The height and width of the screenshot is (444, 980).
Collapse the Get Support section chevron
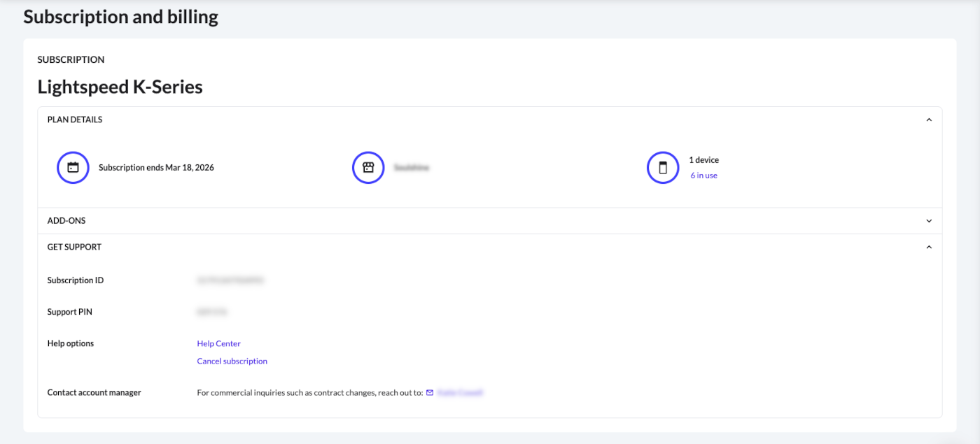click(x=929, y=247)
